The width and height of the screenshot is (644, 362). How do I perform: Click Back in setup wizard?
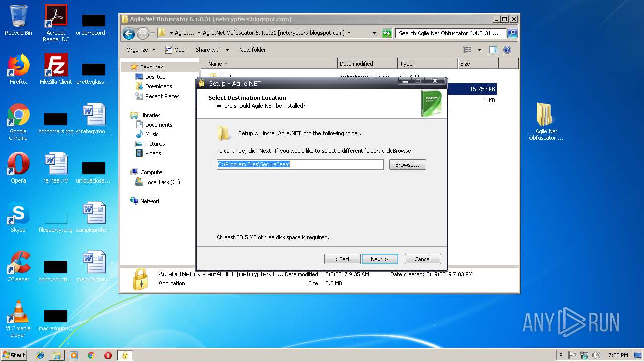(342, 259)
